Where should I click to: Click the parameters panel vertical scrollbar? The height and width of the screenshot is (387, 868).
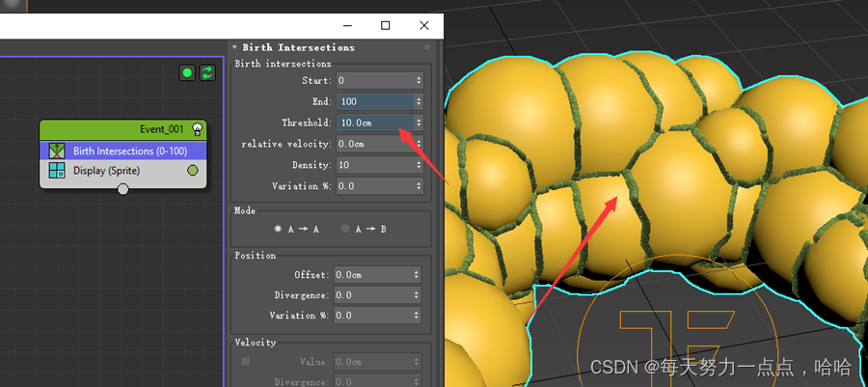coord(441,213)
